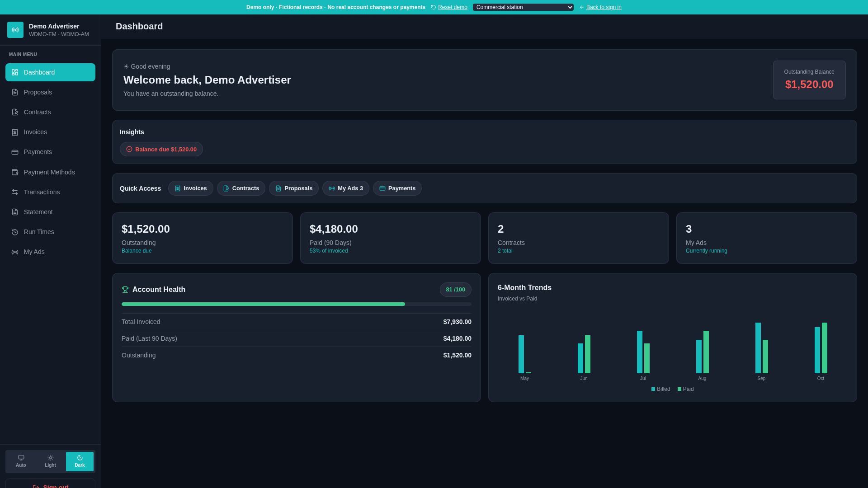Click the radio tower logo beside Demo Advertiser
This screenshot has height=488, width=868.
(15, 30)
